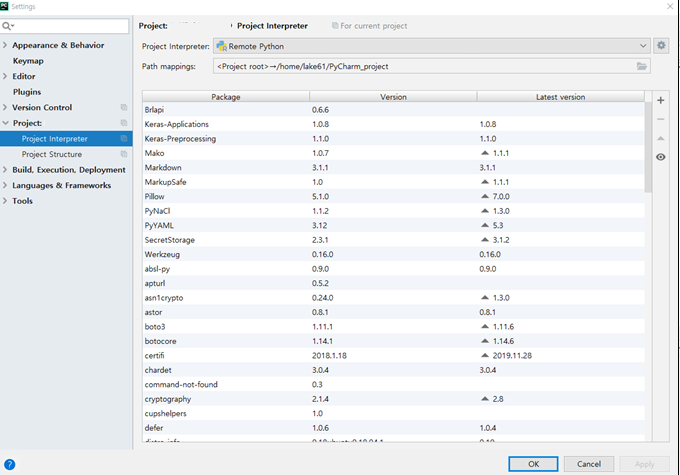Viewport: 680px width, 475px height.
Task: Expand Appearance & Behavior section
Action: point(5,45)
